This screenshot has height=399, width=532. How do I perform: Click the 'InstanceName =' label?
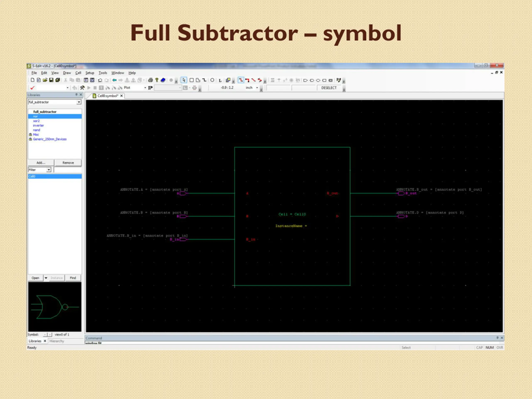click(x=291, y=226)
